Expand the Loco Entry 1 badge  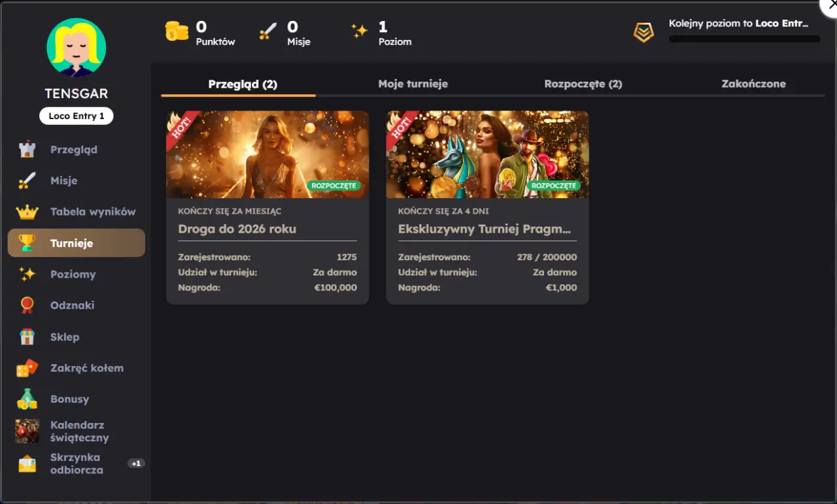(76, 116)
